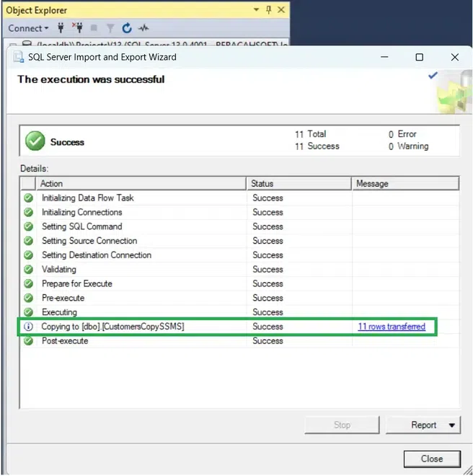Select the Setting Source Connection row

point(240,241)
